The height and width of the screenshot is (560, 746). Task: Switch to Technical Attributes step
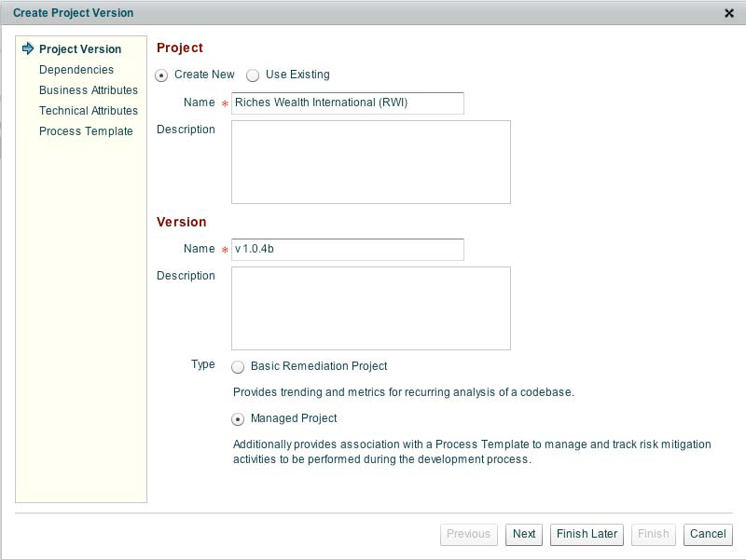point(89,111)
